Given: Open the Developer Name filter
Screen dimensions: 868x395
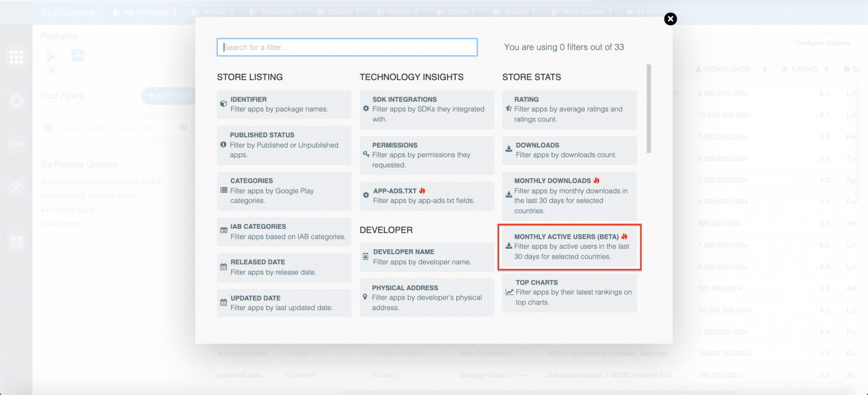Looking at the screenshot, I should 426,256.
